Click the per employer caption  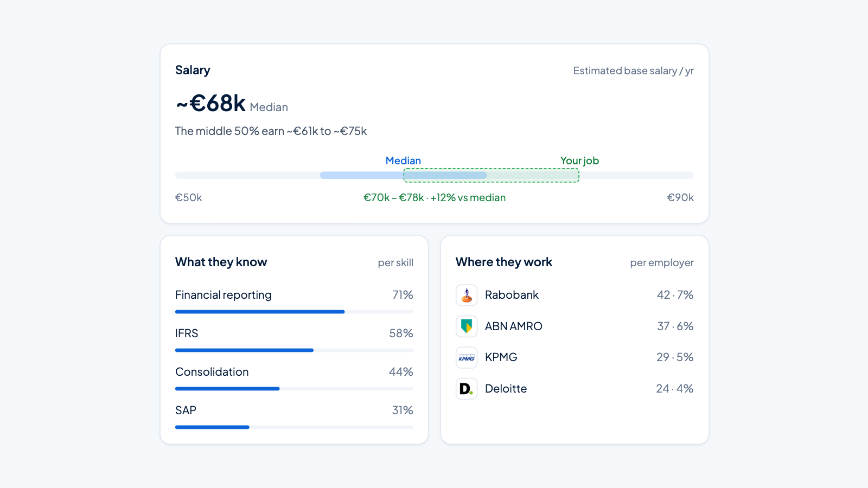coord(662,263)
